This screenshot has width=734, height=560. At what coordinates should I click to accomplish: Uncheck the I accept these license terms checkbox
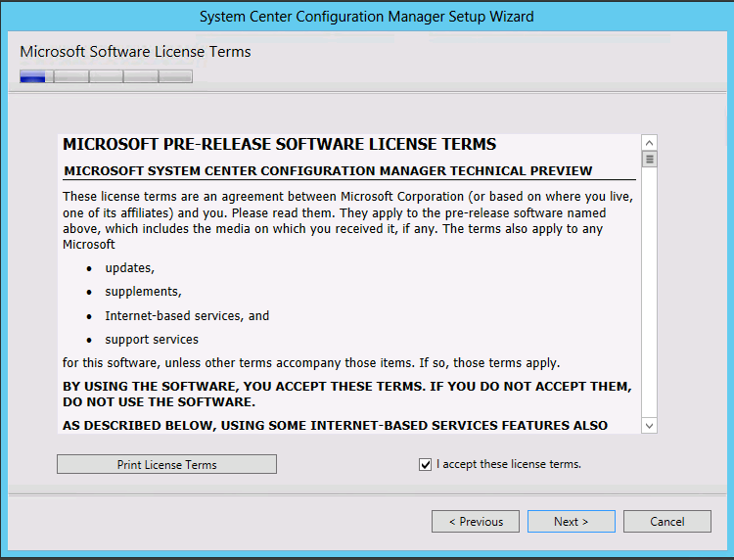click(425, 464)
